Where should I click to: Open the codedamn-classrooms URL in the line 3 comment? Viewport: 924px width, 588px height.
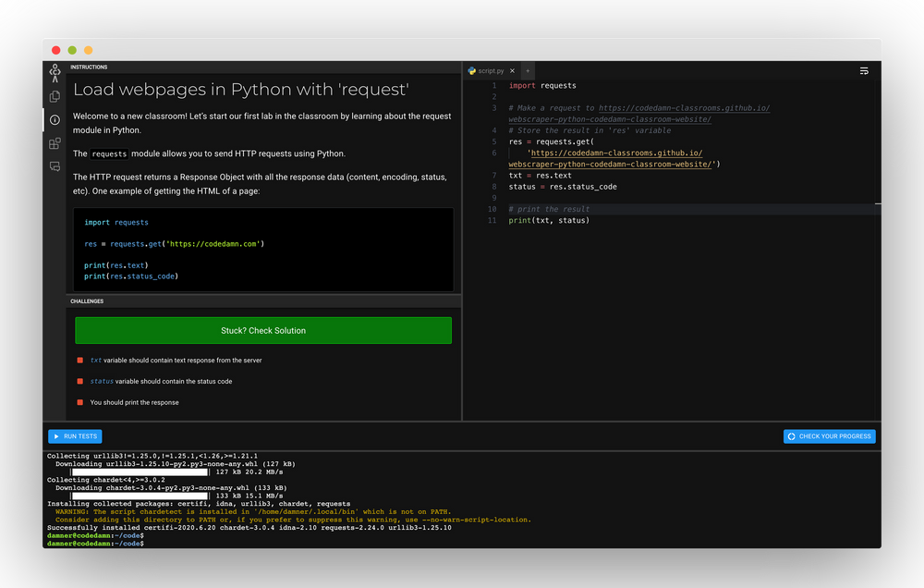tap(684, 108)
